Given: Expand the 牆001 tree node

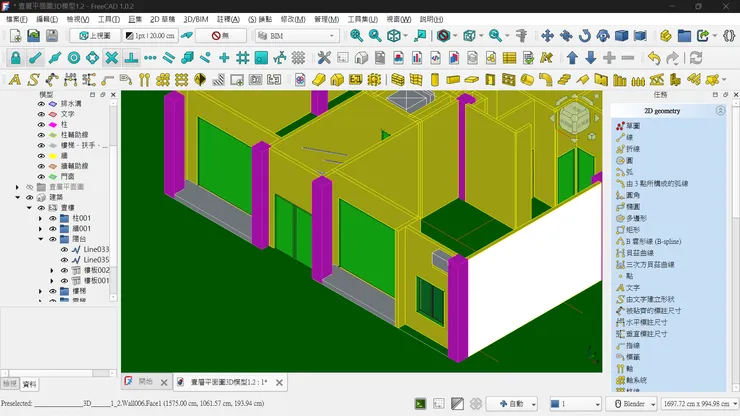Looking at the screenshot, I should 40,229.
